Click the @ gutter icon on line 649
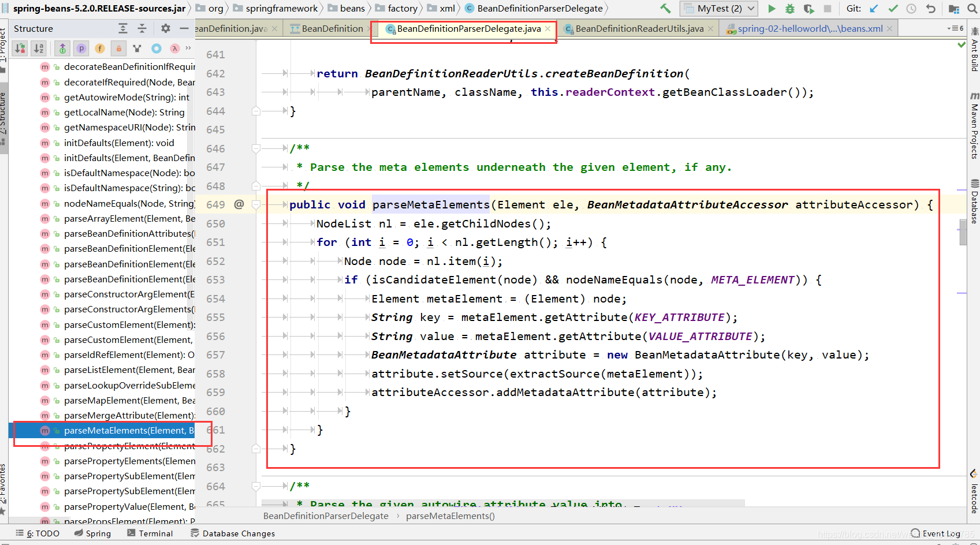This screenshot has height=545, width=980. pos(239,204)
